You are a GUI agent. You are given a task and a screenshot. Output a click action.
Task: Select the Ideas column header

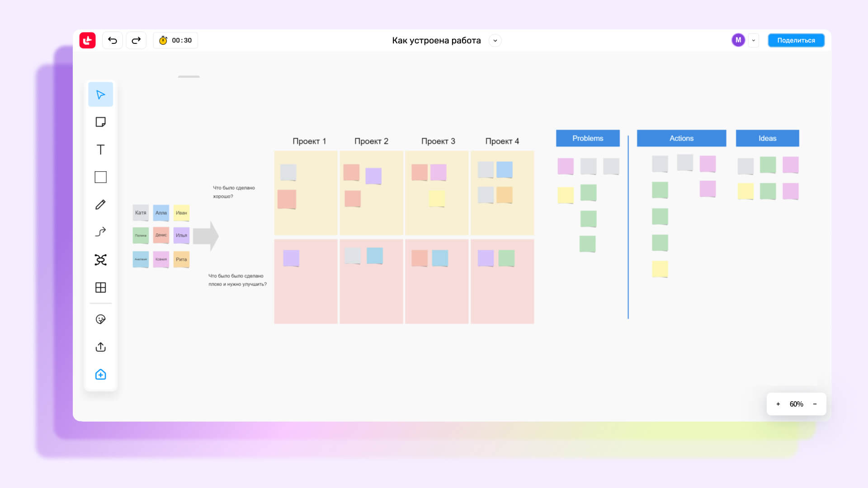(x=767, y=138)
